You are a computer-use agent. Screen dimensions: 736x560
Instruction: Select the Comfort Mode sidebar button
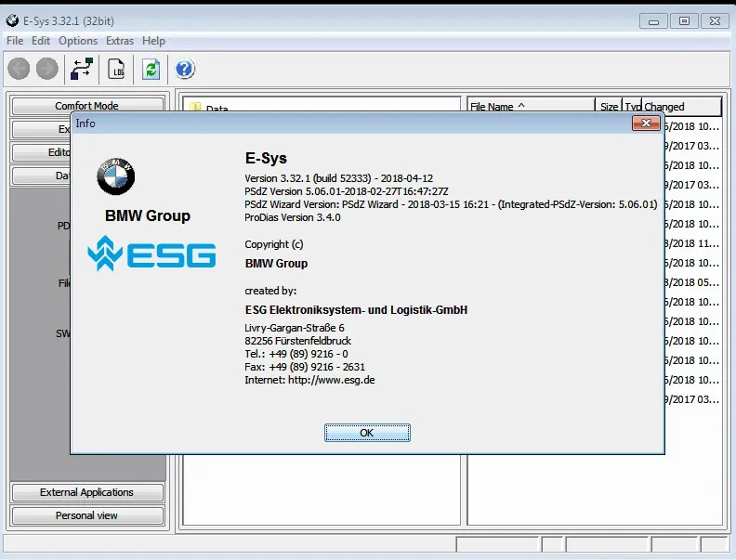(86, 106)
